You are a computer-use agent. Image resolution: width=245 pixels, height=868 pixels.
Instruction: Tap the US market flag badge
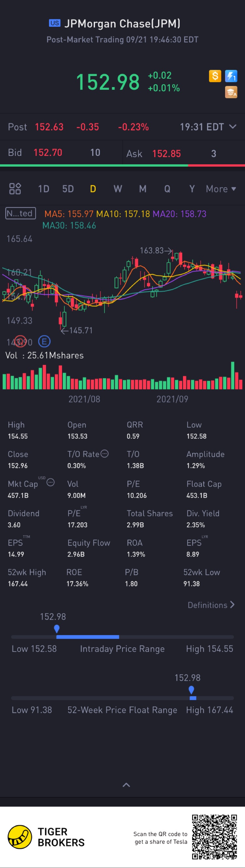pyautogui.click(x=55, y=23)
